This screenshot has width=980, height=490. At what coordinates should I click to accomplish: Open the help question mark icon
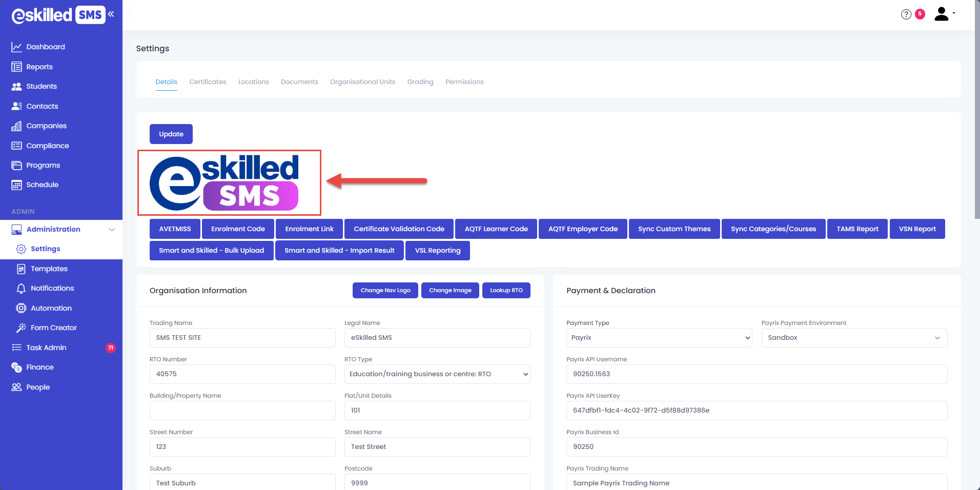[x=906, y=14]
